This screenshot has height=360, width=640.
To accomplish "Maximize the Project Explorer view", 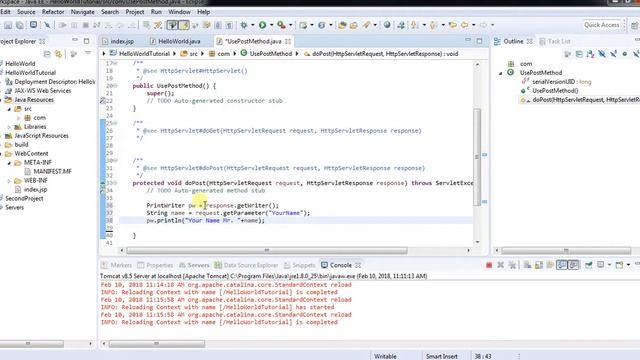I will point(87,41).
